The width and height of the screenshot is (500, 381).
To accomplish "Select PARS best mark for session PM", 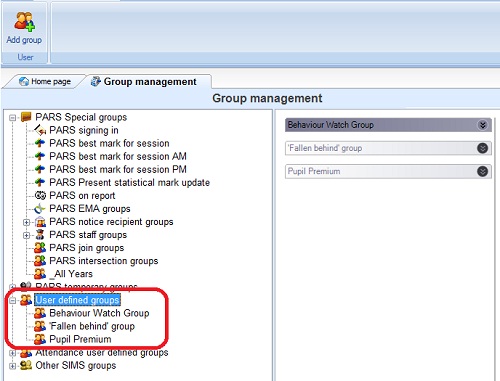I will pos(118,169).
